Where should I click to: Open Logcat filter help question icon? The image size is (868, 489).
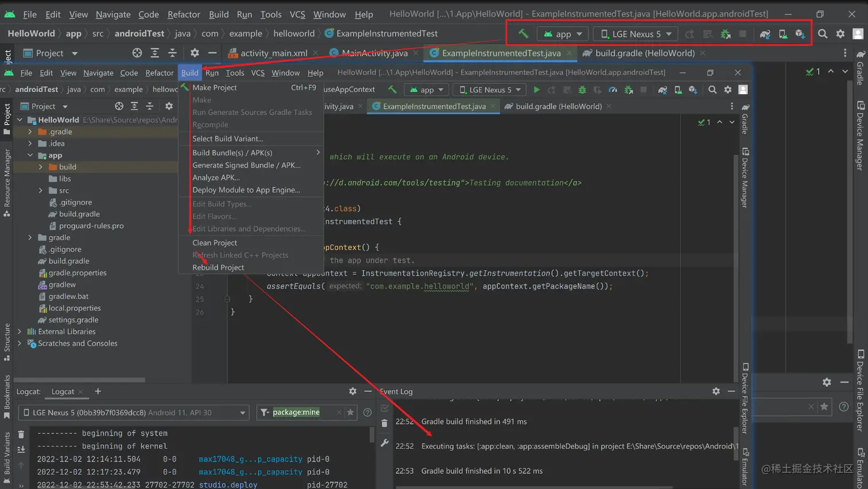[x=367, y=413]
